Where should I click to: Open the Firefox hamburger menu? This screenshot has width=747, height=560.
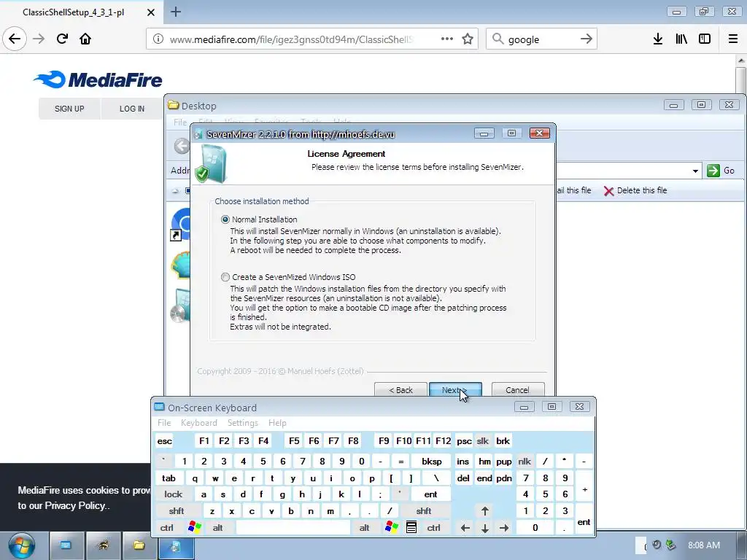[733, 39]
